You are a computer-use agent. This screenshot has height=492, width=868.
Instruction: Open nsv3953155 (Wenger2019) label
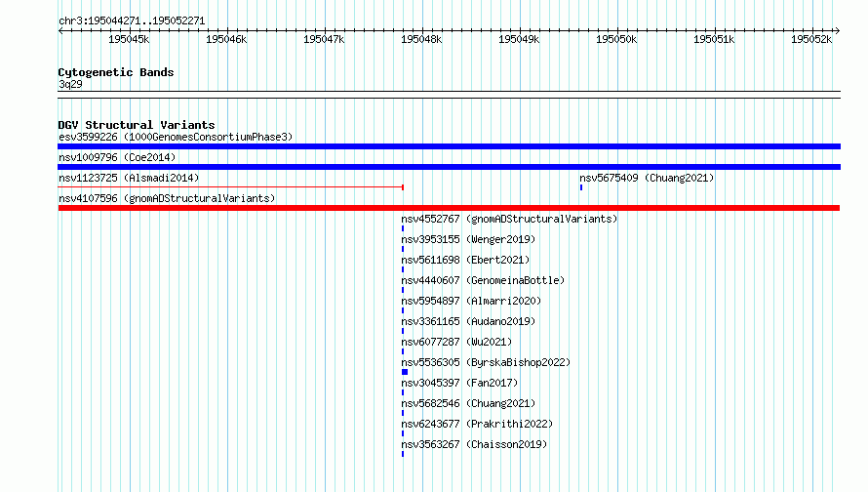pyautogui.click(x=468, y=239)
